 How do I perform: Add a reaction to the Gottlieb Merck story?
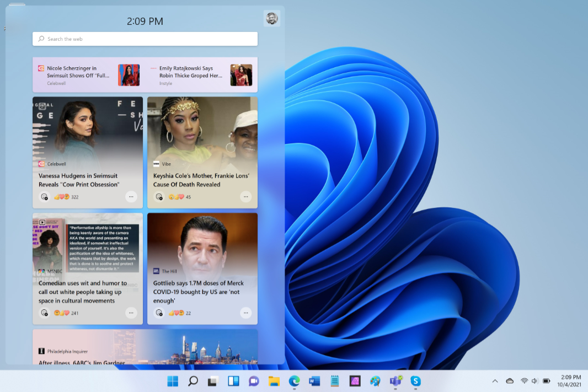159,313
